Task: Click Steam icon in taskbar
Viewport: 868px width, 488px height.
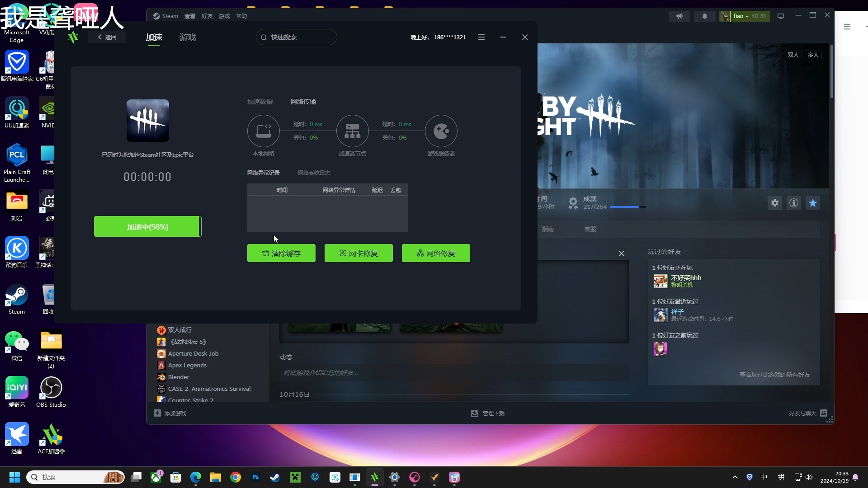Action: [275, 477]
